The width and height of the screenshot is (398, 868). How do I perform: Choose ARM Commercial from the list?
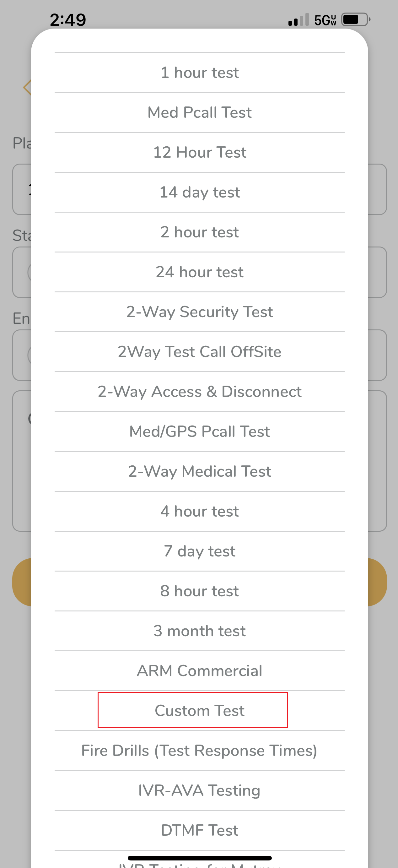click(199, 671)
